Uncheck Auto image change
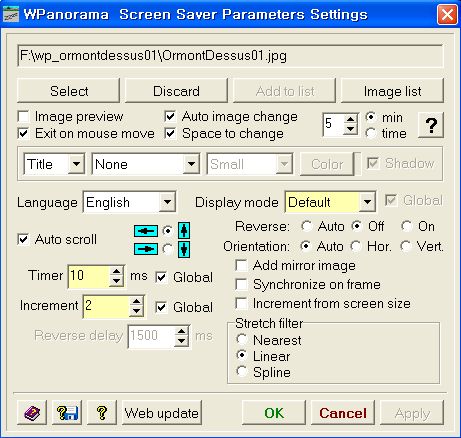 [x=170, y=117]
